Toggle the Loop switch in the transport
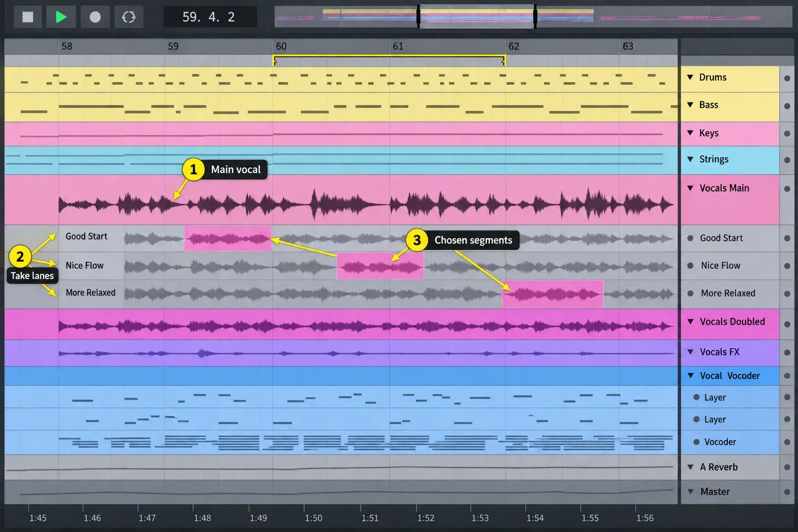 pos(128,17)
